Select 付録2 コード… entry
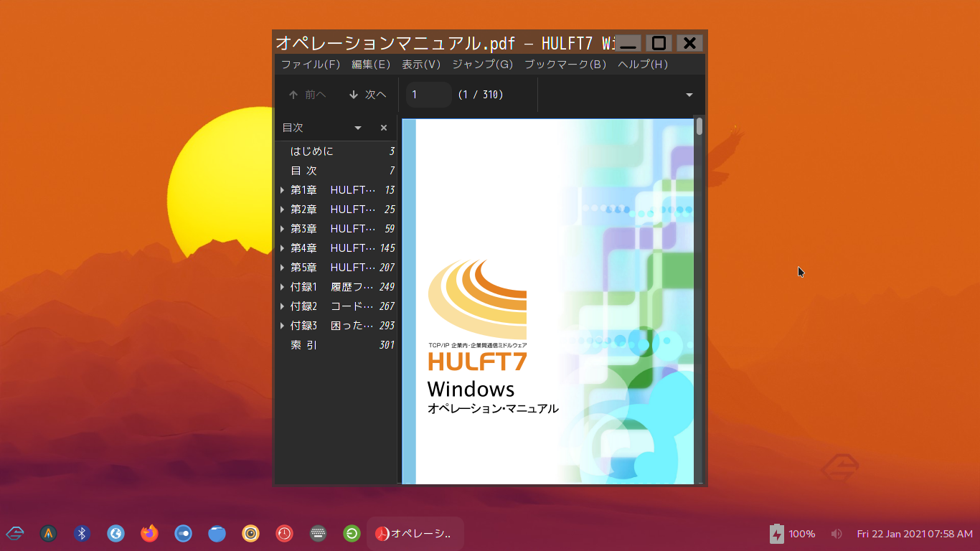Screen dimensions: 980x551 pos(336,306)
